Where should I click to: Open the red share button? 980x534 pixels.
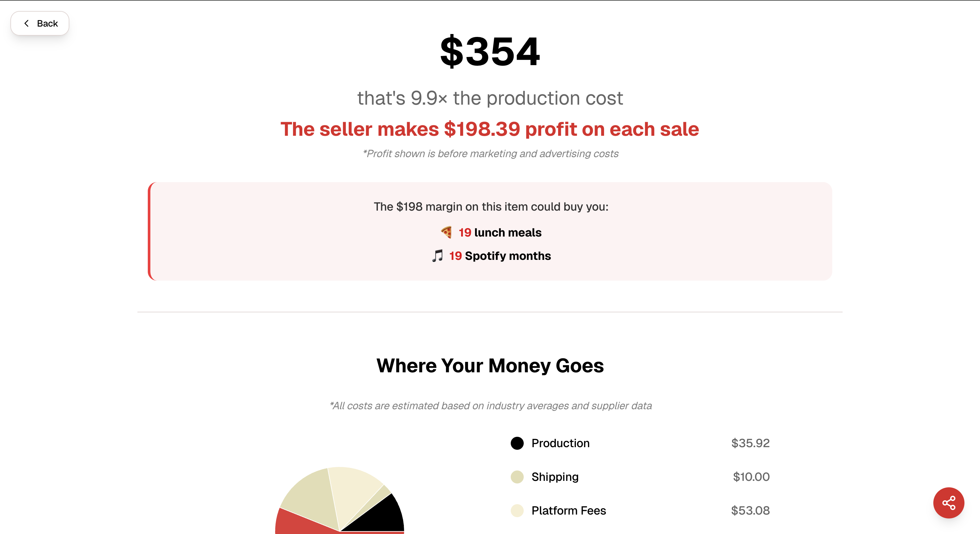click(x=948, y=503)
